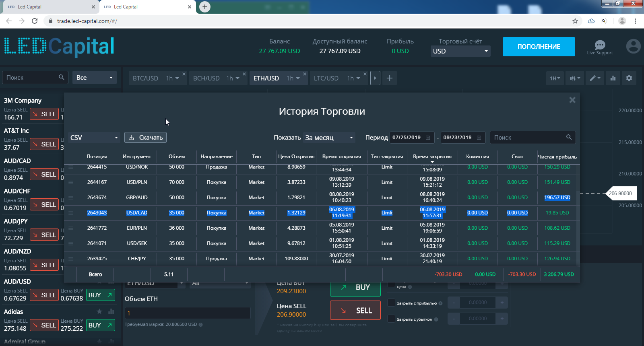Open a new browser tab

point(205,7)
